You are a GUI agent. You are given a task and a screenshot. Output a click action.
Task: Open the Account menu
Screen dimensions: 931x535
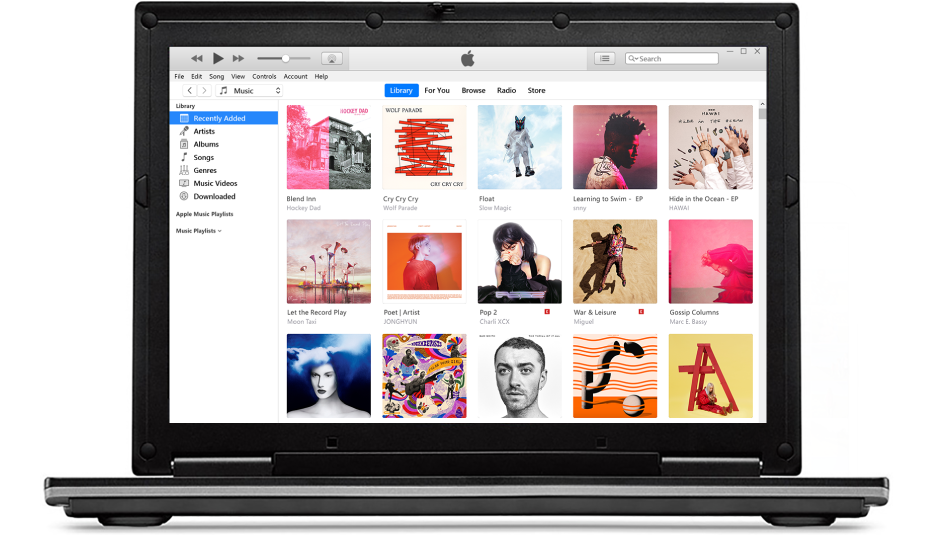(x=295, y=77)
